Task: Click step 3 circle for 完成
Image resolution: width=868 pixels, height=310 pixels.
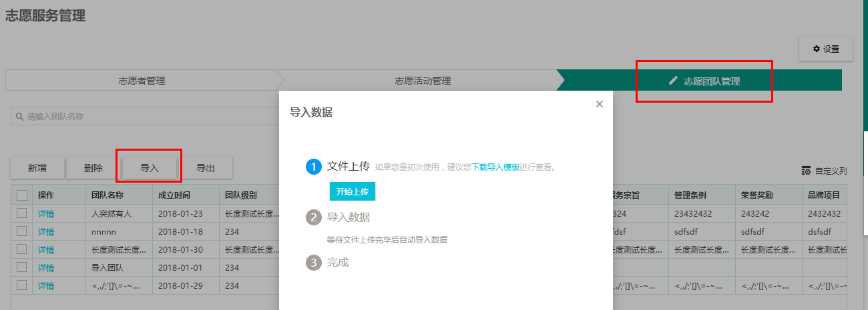Action: 313,263
